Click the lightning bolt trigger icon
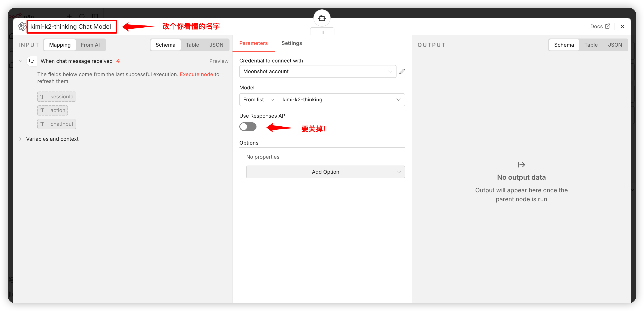This screenshot has width=644, height=311. (x=118, y=61)
